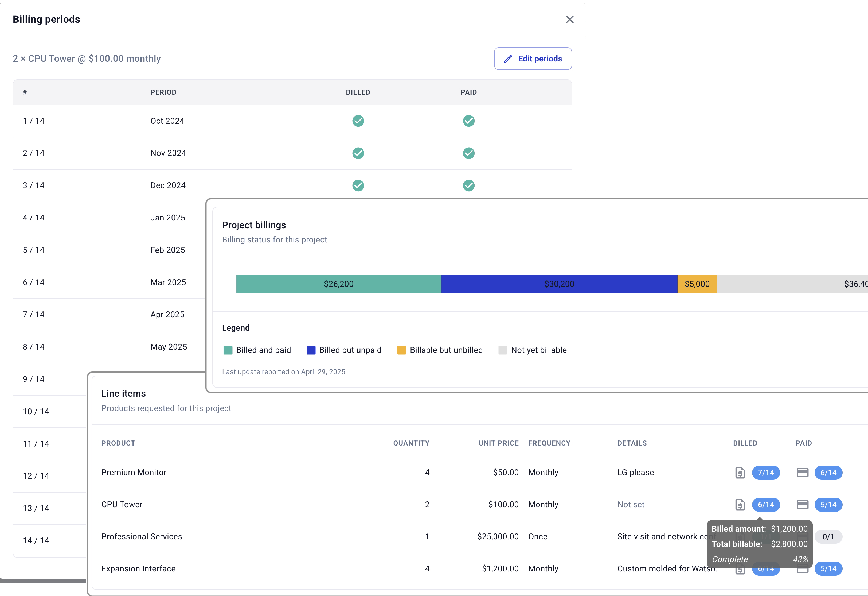Click the Not yet billable legend swatch
This screenshot has height=596, width=868.
point(503,350)
